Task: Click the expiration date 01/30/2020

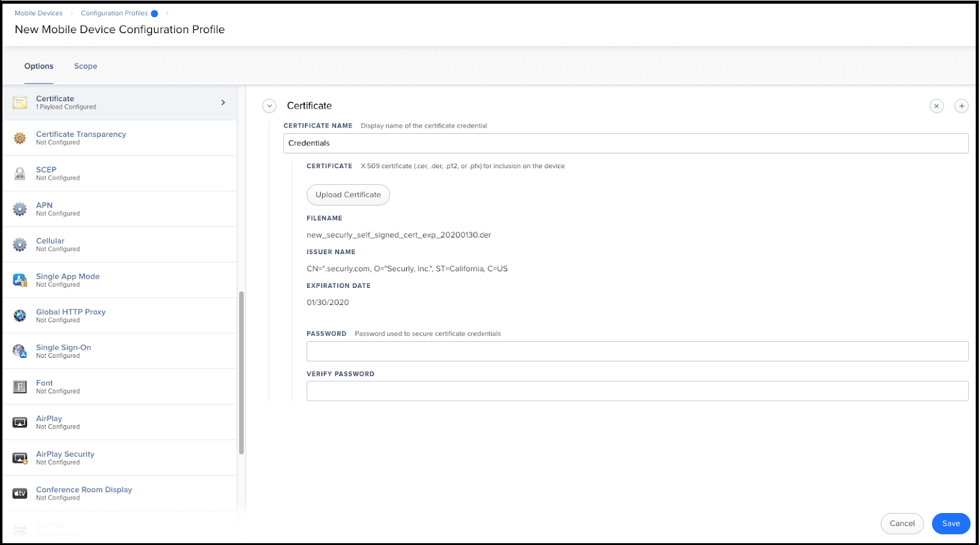Action: point(327,303)
